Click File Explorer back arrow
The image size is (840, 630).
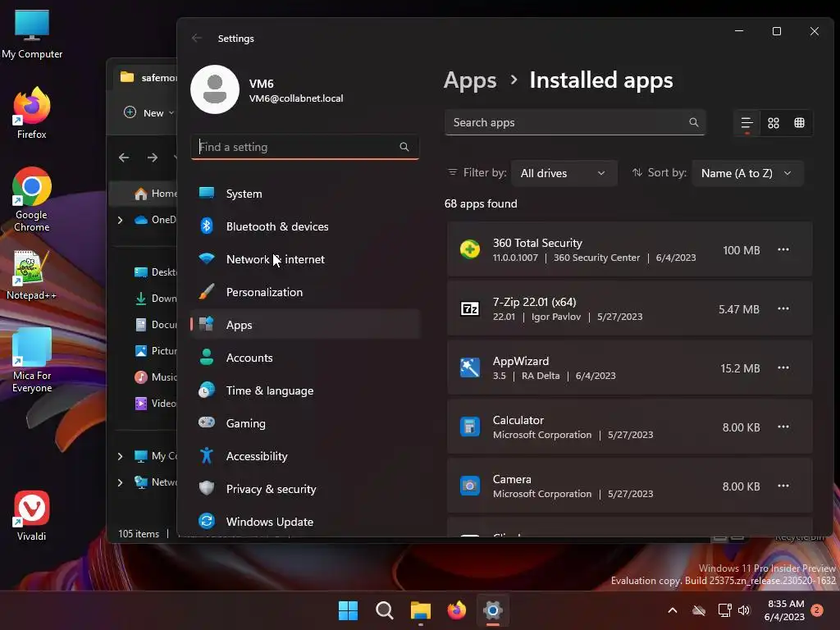pos(124,157)
